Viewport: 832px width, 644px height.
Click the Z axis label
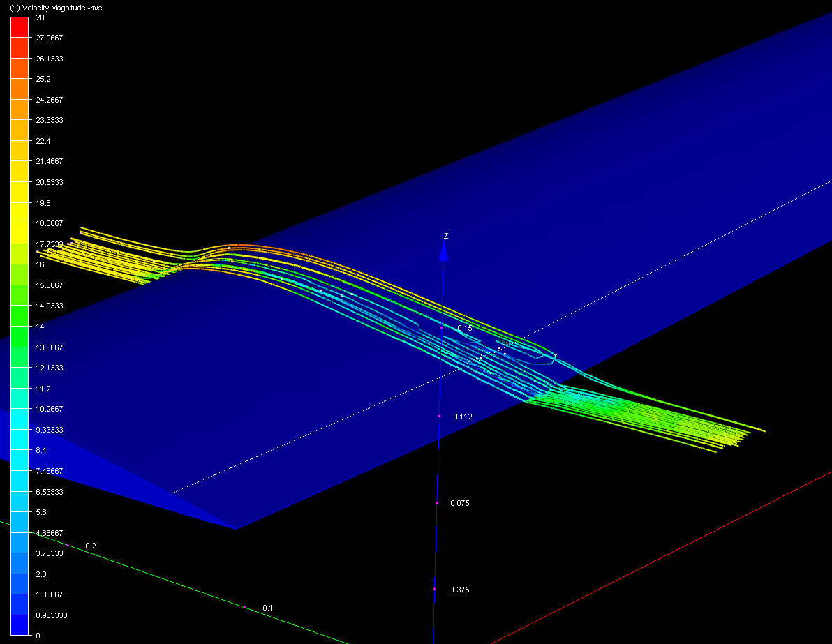point(446,237)
